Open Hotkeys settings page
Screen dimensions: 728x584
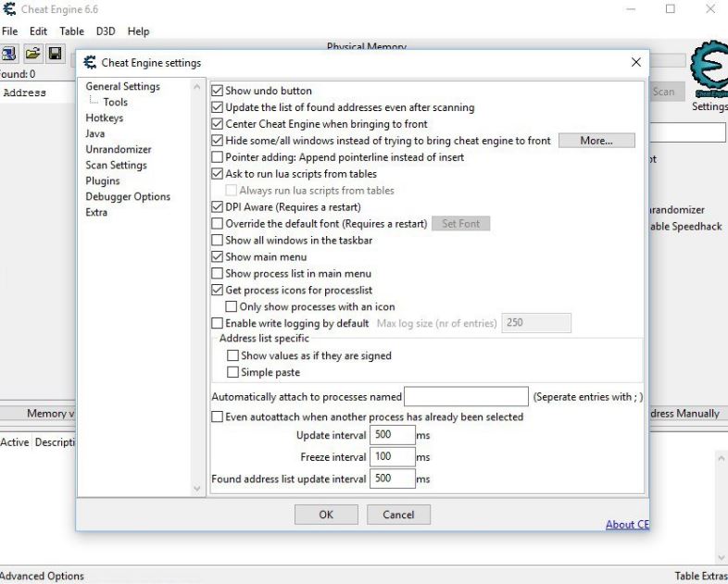click(105, 118)
